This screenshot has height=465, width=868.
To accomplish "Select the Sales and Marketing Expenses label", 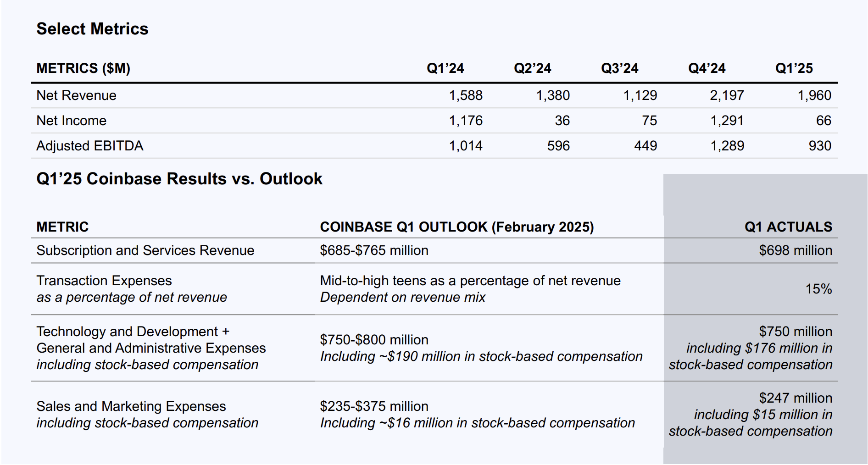I will [x=131, y=406].
